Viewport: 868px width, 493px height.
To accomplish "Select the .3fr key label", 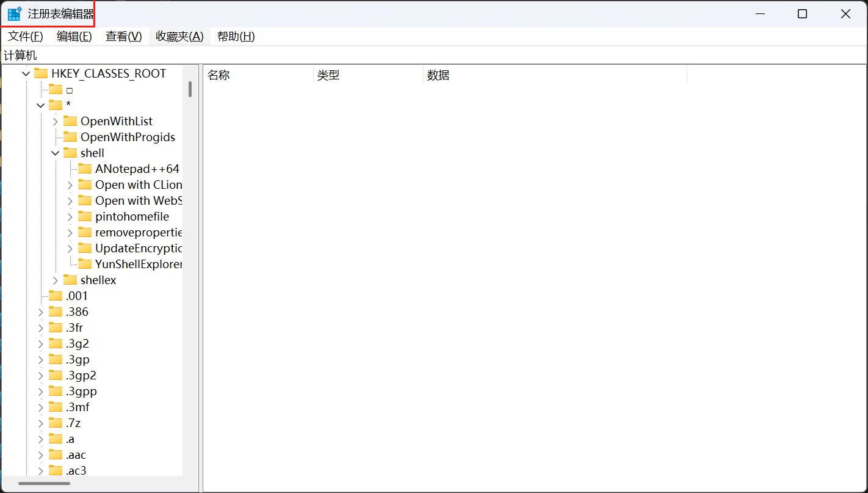I will click(74, 328).
